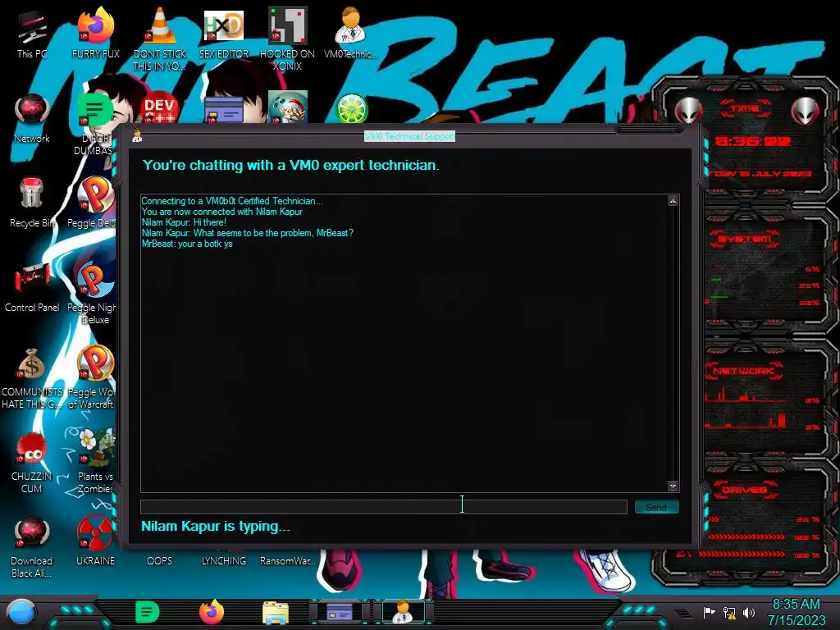Open the Recycle Bin
840x630 pixels.
coord(32,203)
